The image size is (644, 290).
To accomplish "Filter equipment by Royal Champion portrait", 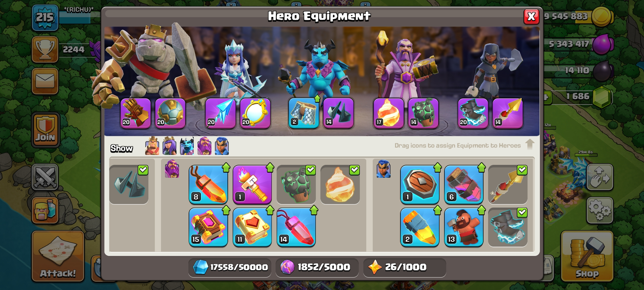I will [x=222, y=146].
